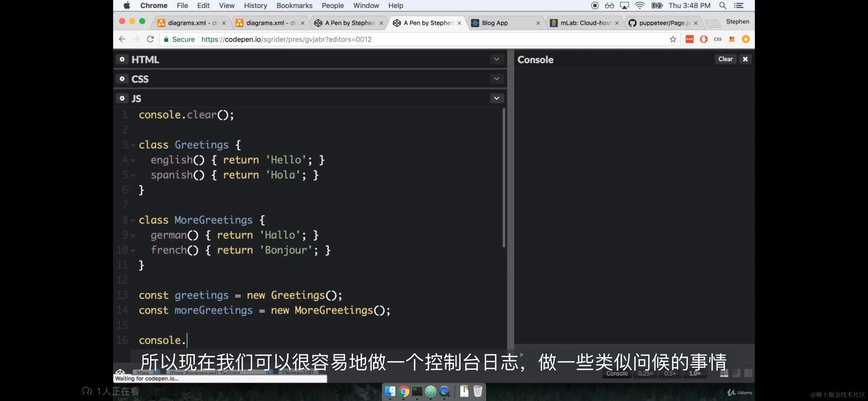Expand the CSS panel dropdown chevron
This screenshot has height=401, width=868.
[496, 79]
